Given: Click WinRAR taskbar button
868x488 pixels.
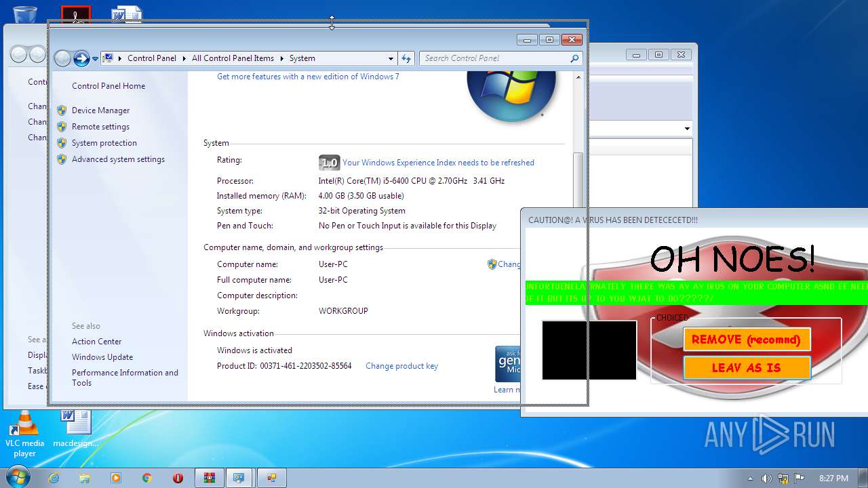Looking at the screenshot, I should point(210,478).
